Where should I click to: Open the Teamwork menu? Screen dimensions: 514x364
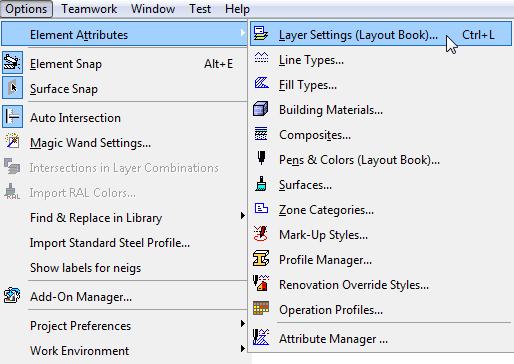coord(89,9)
